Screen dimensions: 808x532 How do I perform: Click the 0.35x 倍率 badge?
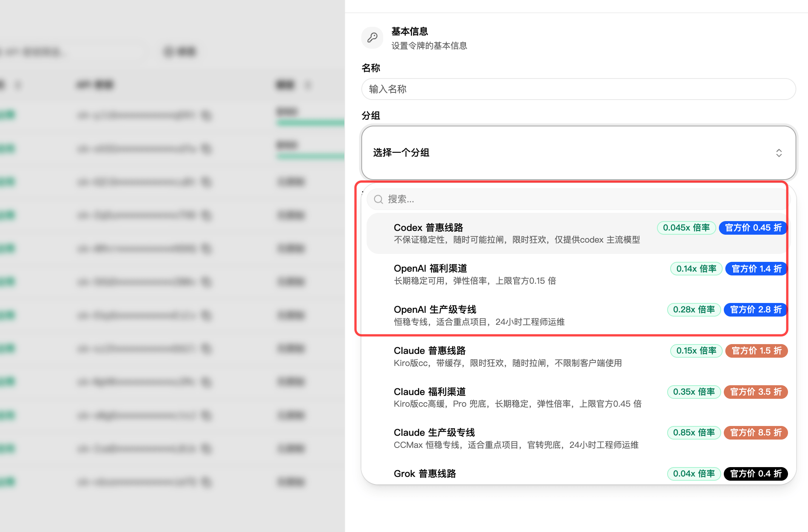pos(694,392)
